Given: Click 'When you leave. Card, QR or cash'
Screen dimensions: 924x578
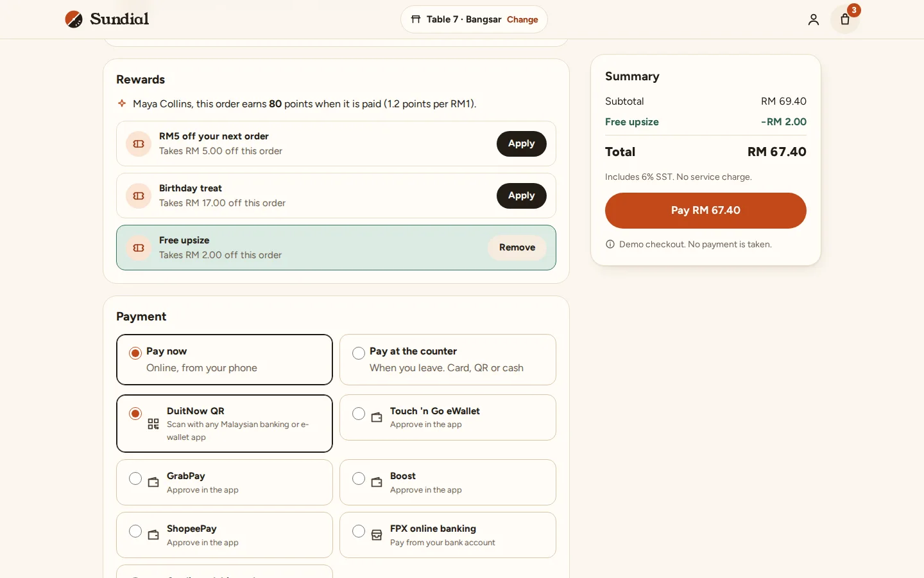Looking at the screenshot, I should [x=447, y=368].
